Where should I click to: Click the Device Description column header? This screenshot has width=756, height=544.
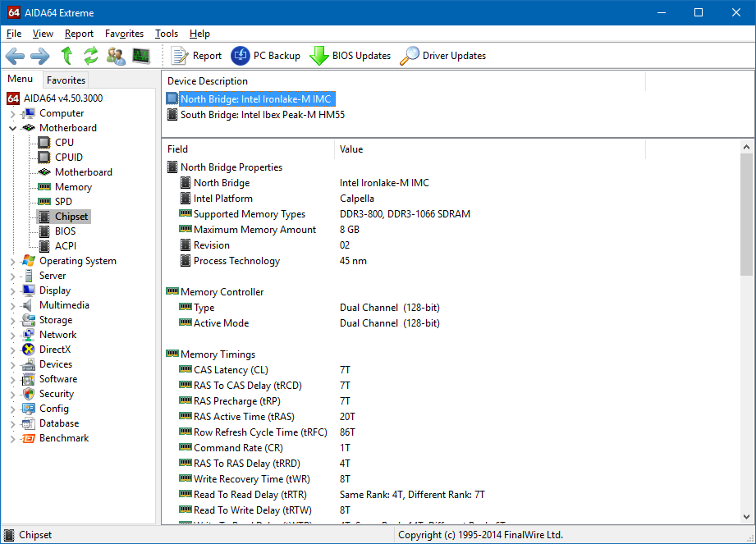click(x=404, y=81)
